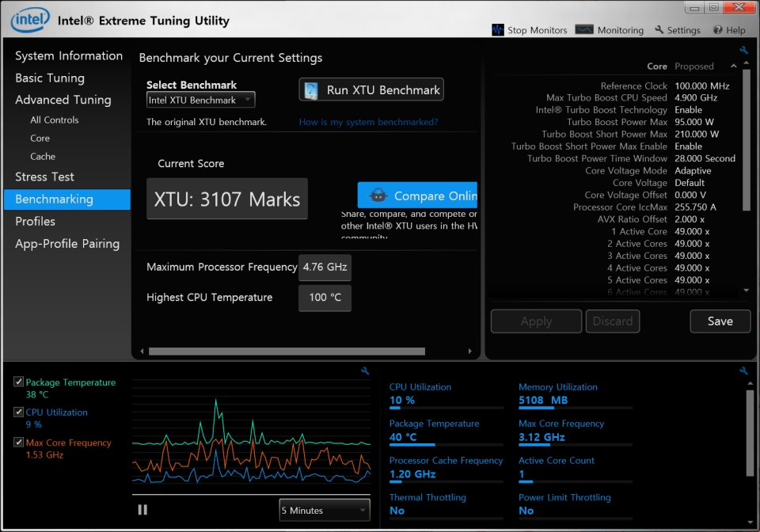Screen dimensions: 760x532
Task: Click the wrench icon above Core settings panel
Action: click(x=743, y=51)
